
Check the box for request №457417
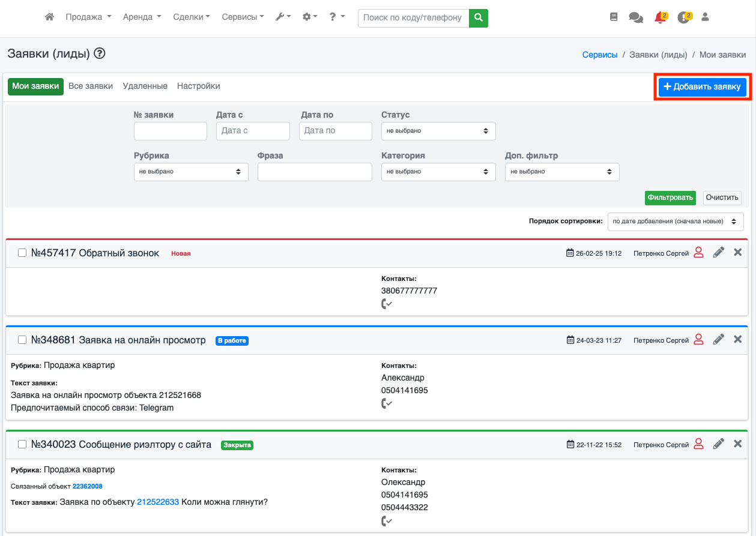point(22,253)
